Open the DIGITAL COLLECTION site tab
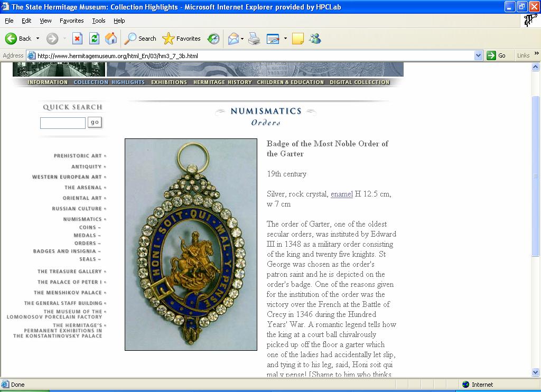This screenshot has height=392, width=541. [359, 82]
